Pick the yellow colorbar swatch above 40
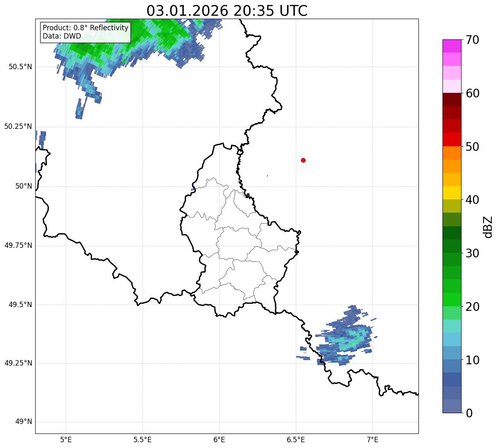The image size is (498, 448). (452, 193)
